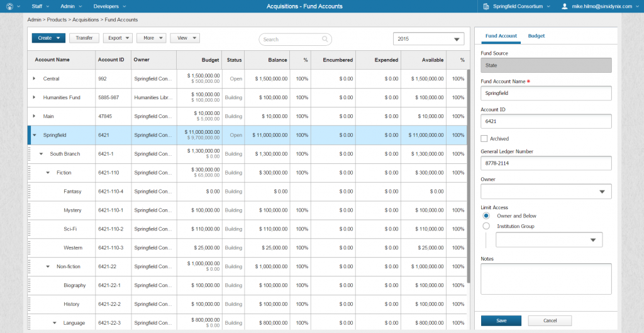
Task: Open the 2015 year dropdown
Action: (429, 39)
